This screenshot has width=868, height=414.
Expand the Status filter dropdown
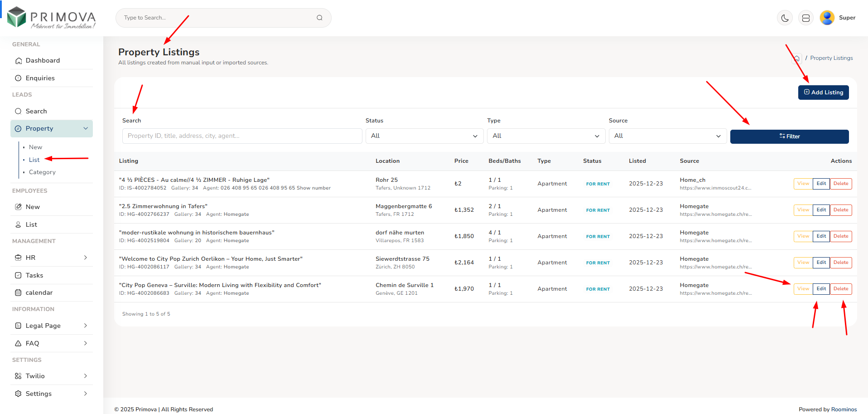[x=424, y=136]
